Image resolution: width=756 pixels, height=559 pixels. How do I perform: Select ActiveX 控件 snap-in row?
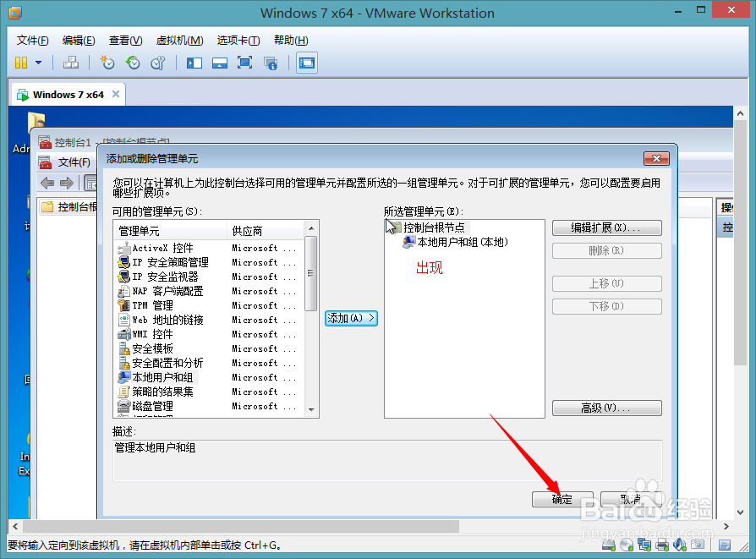209,248
